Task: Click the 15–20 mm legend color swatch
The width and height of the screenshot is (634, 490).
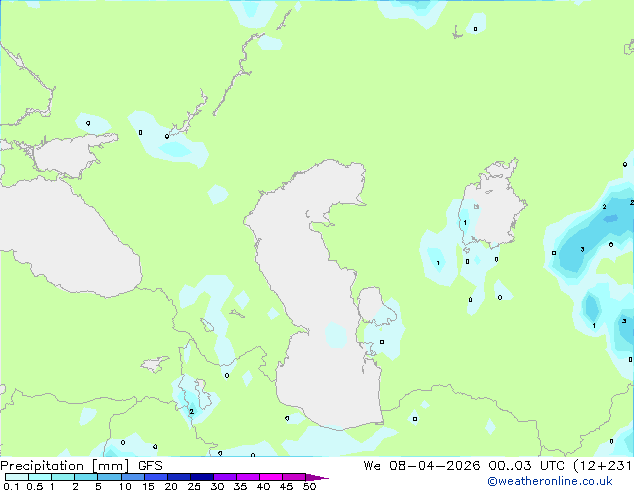Action: click(156, 477)
